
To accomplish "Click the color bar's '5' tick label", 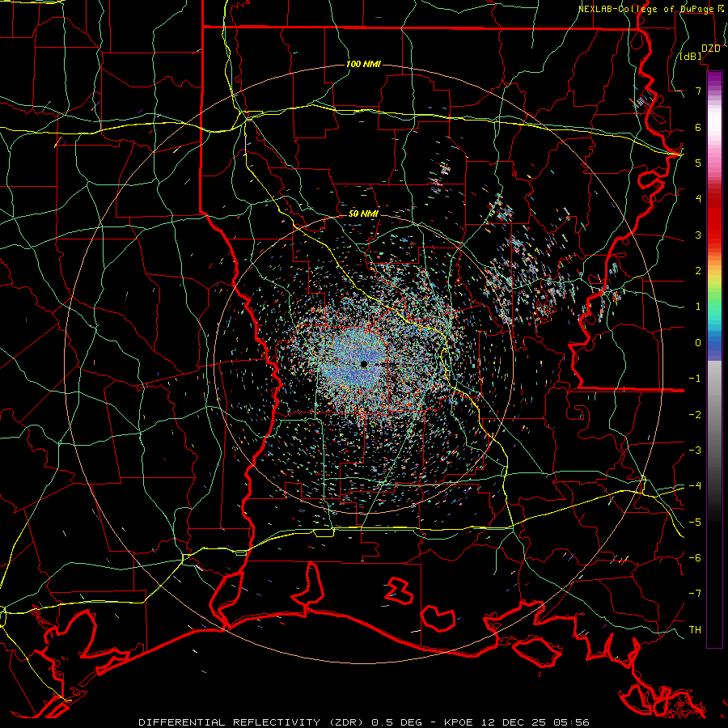I will coord(698,163).
